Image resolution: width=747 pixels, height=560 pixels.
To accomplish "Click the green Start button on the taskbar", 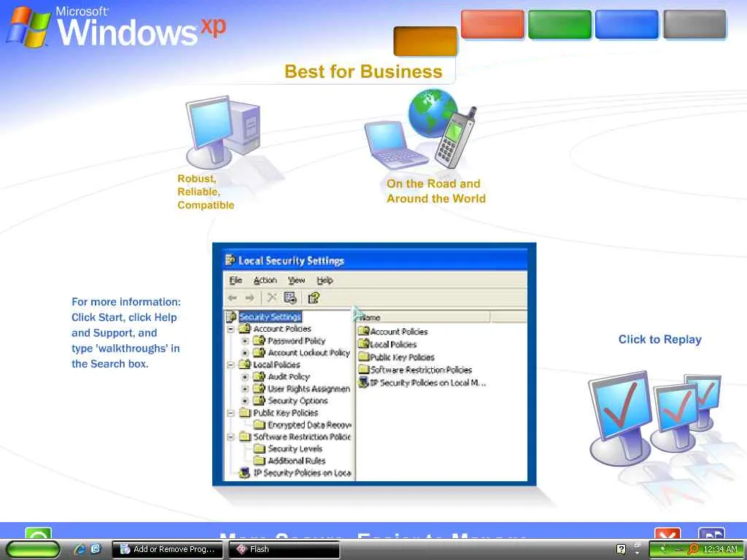I will [33, 549].
